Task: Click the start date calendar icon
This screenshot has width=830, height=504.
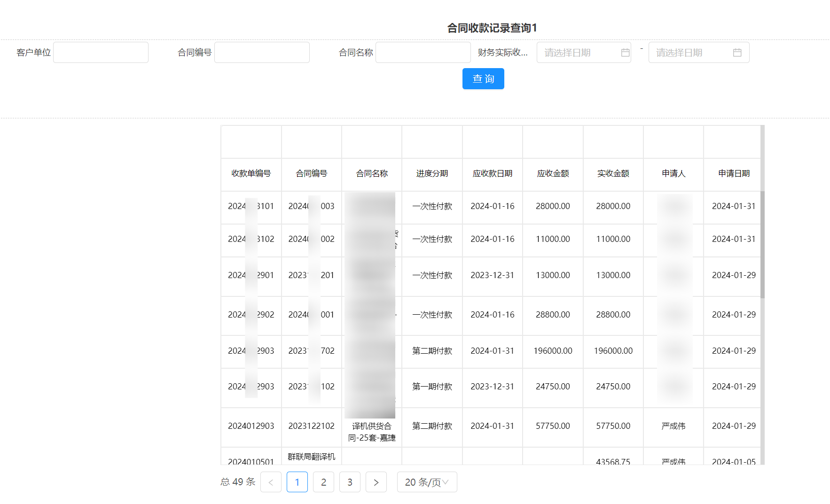Action: (x=625, y=53)
